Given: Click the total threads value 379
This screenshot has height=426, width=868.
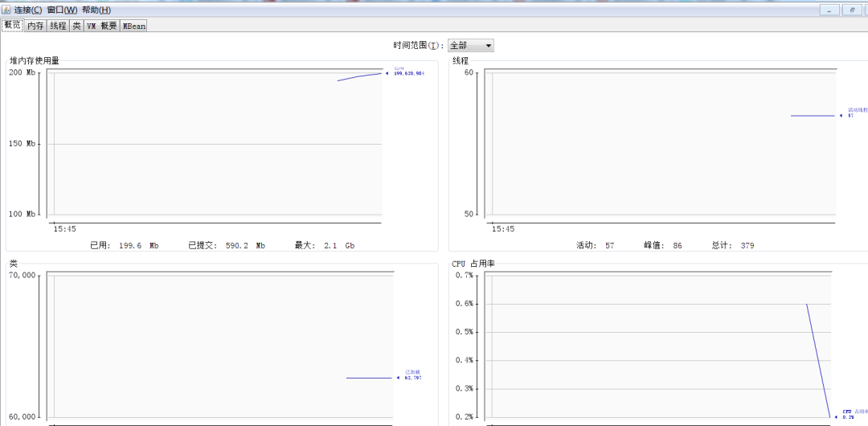Looking at the screenshot, I should click(x=747, y=245).
